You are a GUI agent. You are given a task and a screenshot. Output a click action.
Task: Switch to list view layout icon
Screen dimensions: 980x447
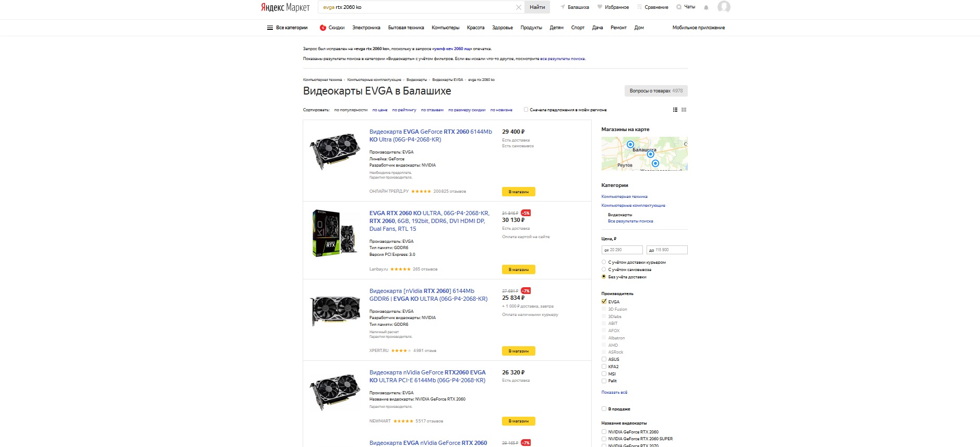675,110
